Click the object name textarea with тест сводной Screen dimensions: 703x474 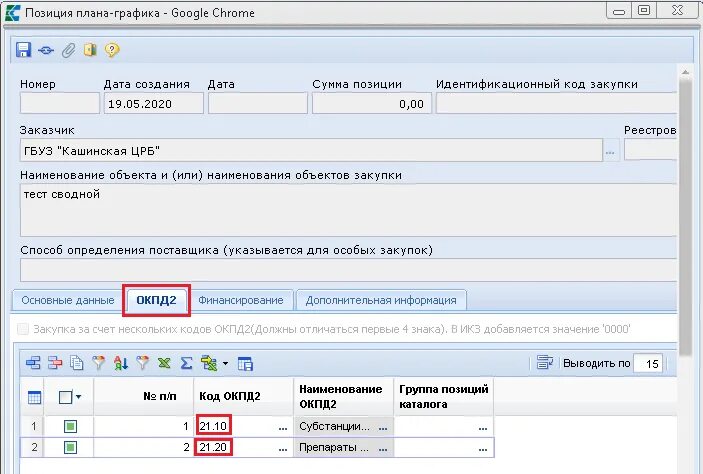pyautogui.click(x=348, y=210)
